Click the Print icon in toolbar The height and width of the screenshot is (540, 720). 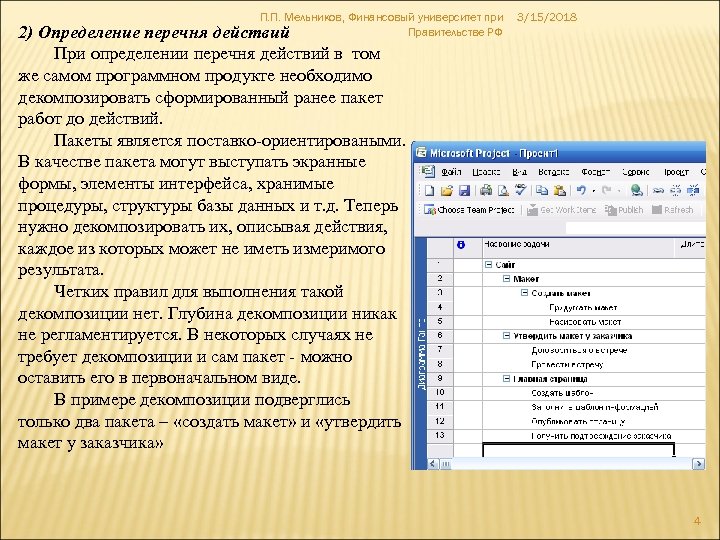[486, 190]
